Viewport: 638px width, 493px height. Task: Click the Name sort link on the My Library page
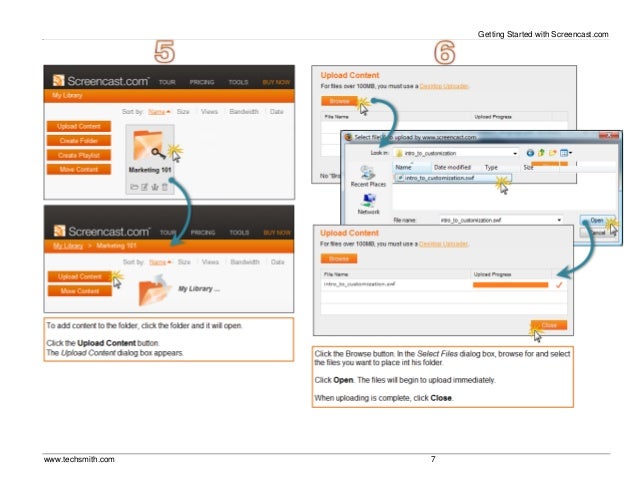click(159, 111)
